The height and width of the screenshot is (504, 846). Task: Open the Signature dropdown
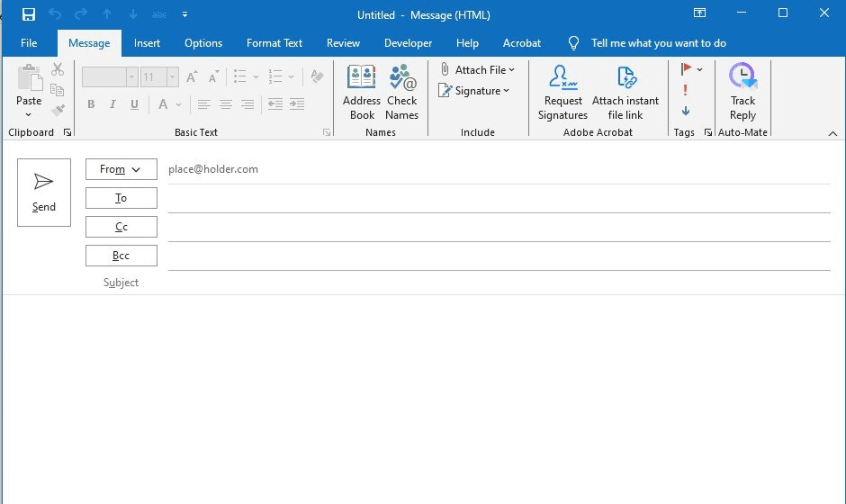click(475, 91)
